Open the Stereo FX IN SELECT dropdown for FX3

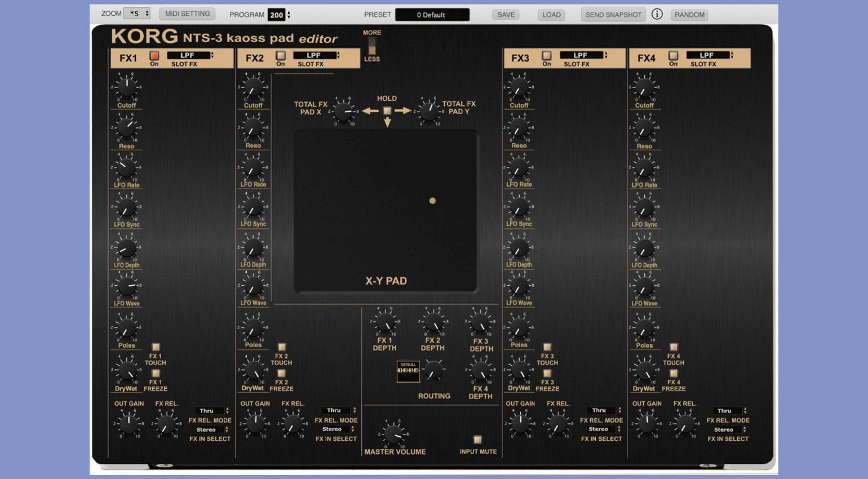click(x=601, y=429)
